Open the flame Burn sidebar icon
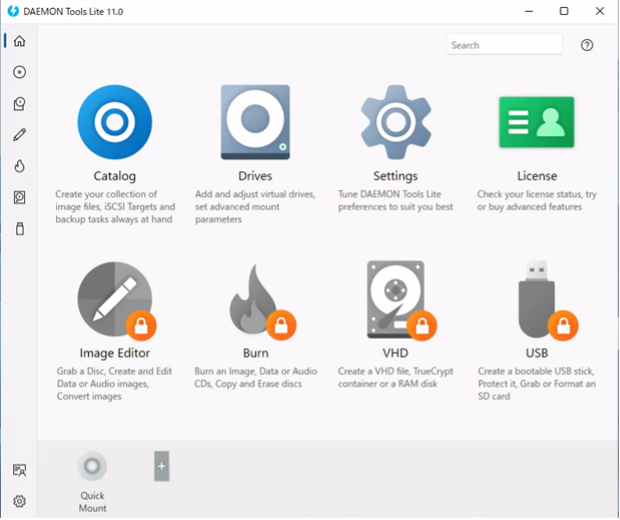This screenshot has height=520, width=620. tap(19, 166)
